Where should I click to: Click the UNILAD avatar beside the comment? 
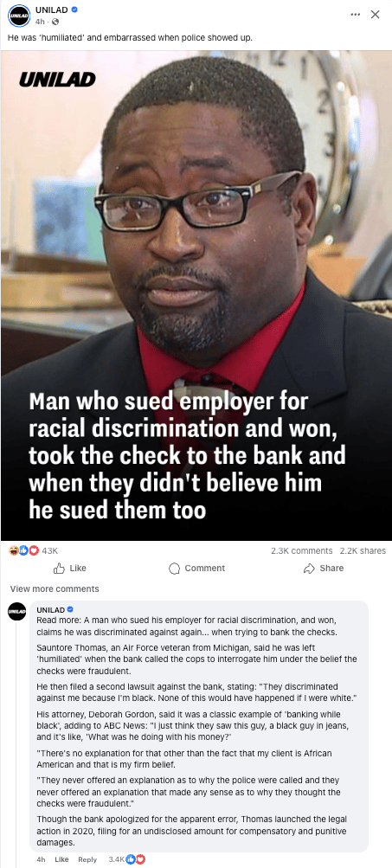(16, 611)
